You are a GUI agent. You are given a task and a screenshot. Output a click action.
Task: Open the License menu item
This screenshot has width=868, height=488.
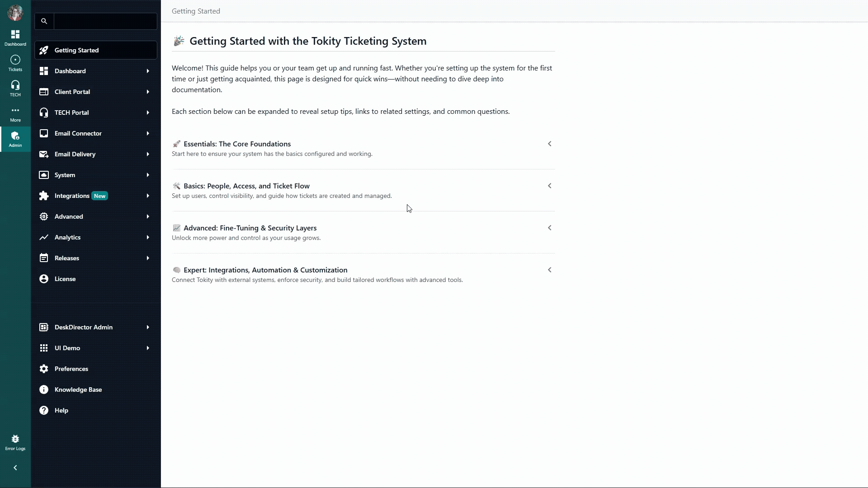pos(65,279)
